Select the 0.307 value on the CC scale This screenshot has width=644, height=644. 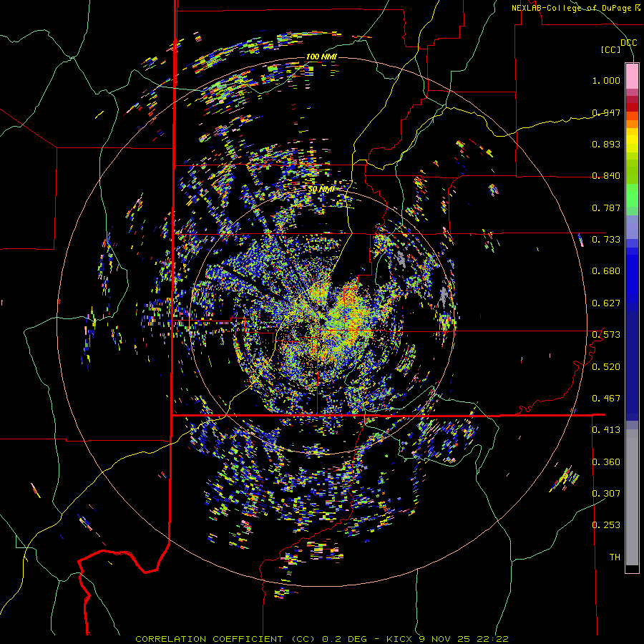[x=606, y=494]
